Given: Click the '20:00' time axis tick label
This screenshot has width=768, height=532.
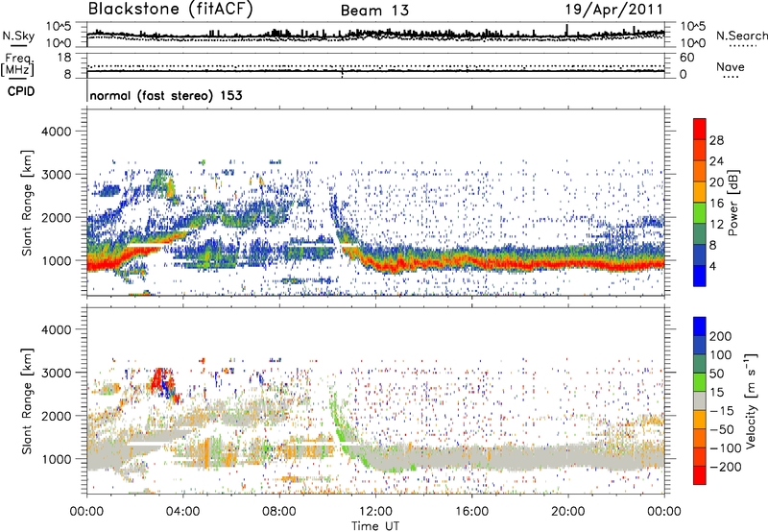Looking at the screenshot, I should click(567, 512).
